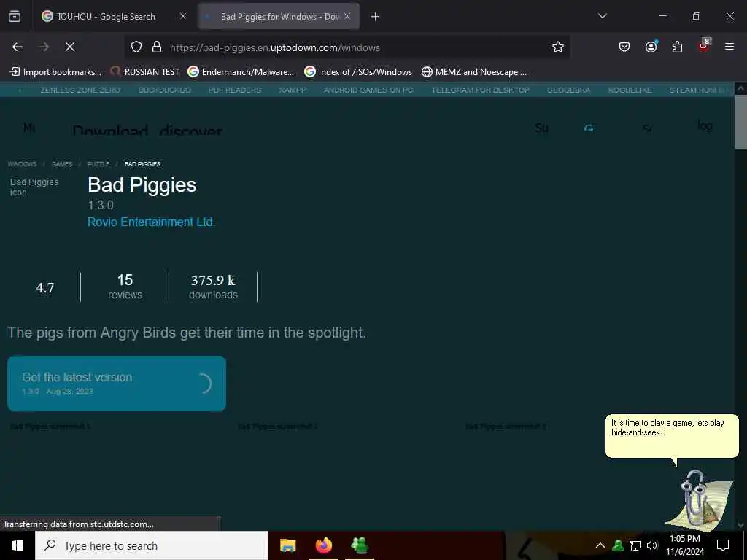Click the 4.7 rating value
The width and height of the screenshot is (747, 560).
click(44, 287)
